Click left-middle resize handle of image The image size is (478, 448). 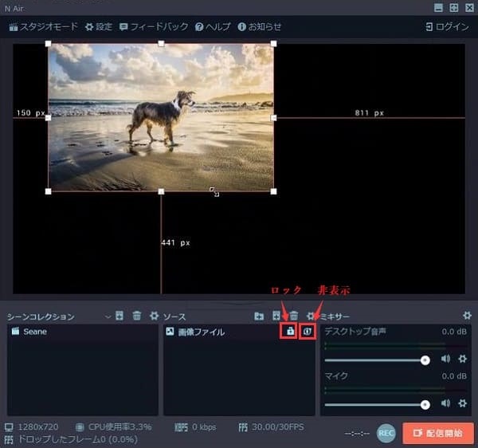(x=48, y=118)
